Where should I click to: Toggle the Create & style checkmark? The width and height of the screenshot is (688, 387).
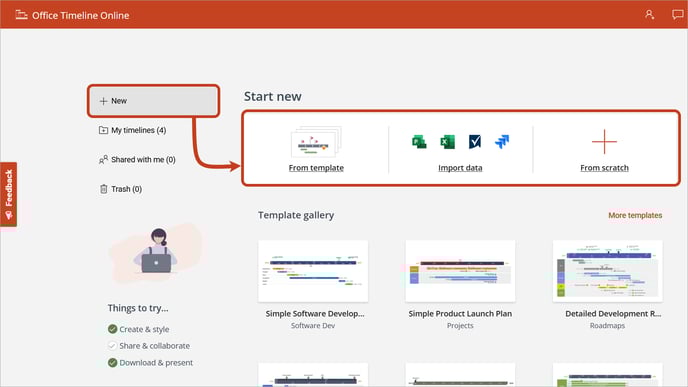(112, 329)
